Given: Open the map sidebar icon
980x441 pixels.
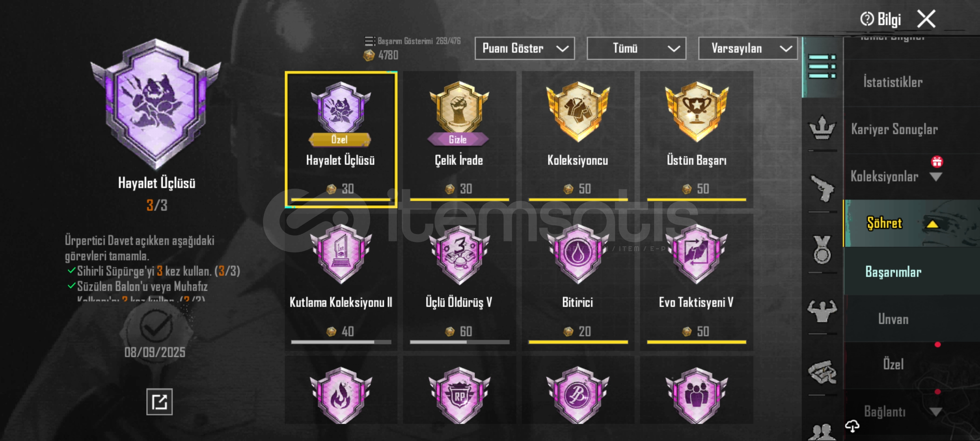Looking at the screenshot, I should point(822,372).
